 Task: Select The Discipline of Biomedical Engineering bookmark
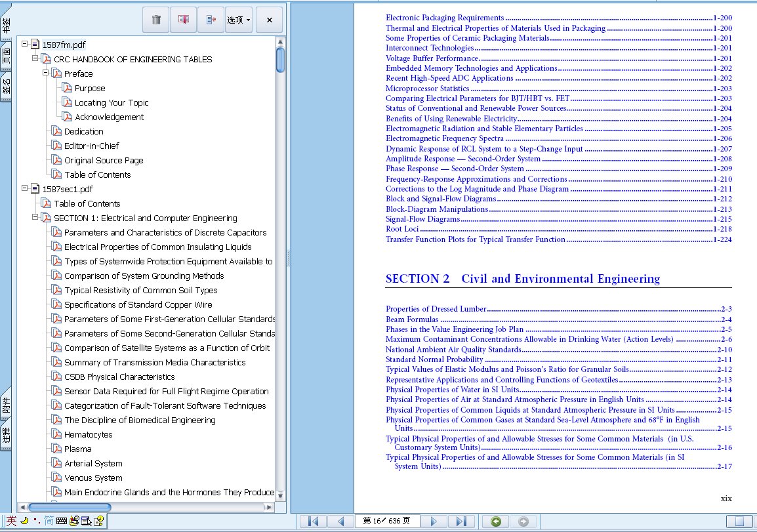coord(140,420)
